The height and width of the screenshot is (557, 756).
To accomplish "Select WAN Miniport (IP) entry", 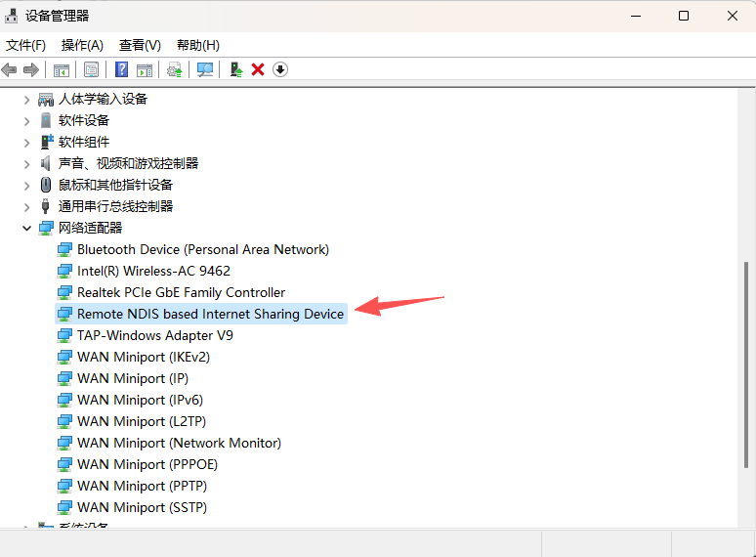I will (133, 378).
